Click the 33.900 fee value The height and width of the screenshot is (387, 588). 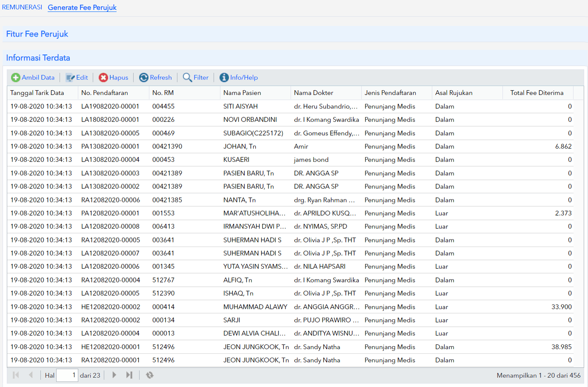(562, 307)
